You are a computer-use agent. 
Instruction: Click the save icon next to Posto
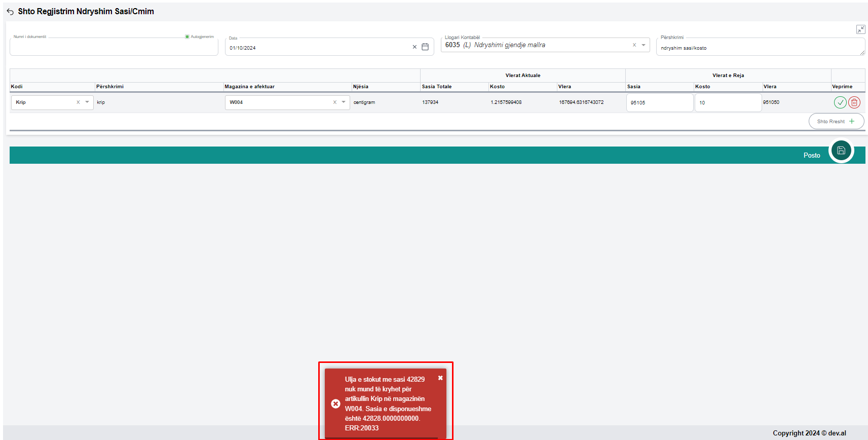tap(841, 151)
